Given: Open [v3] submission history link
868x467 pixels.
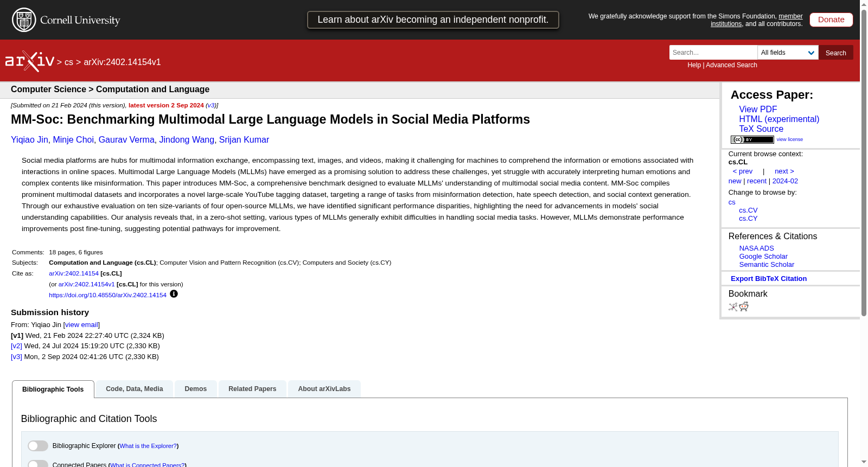Looking at the screenshot, I should tap(16, 357).
